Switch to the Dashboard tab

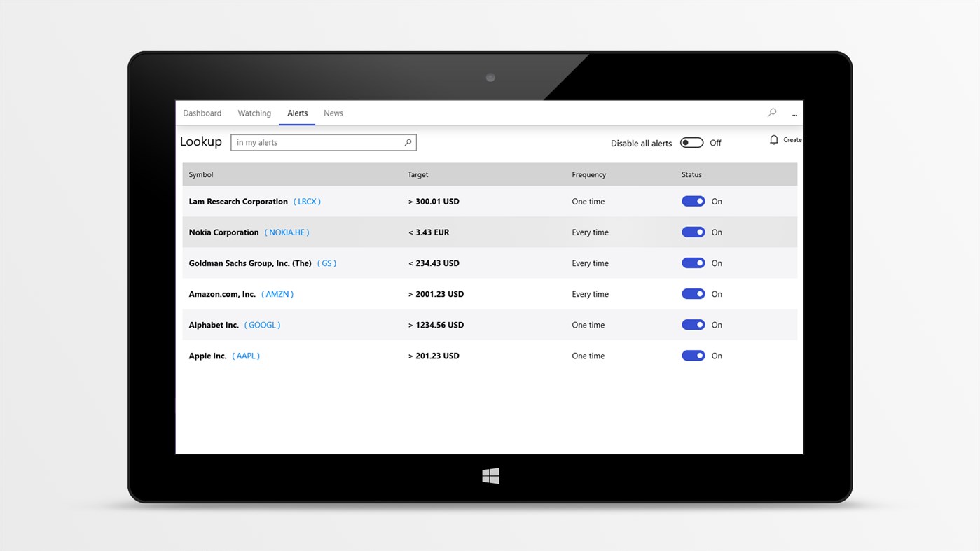coord(202,113)
